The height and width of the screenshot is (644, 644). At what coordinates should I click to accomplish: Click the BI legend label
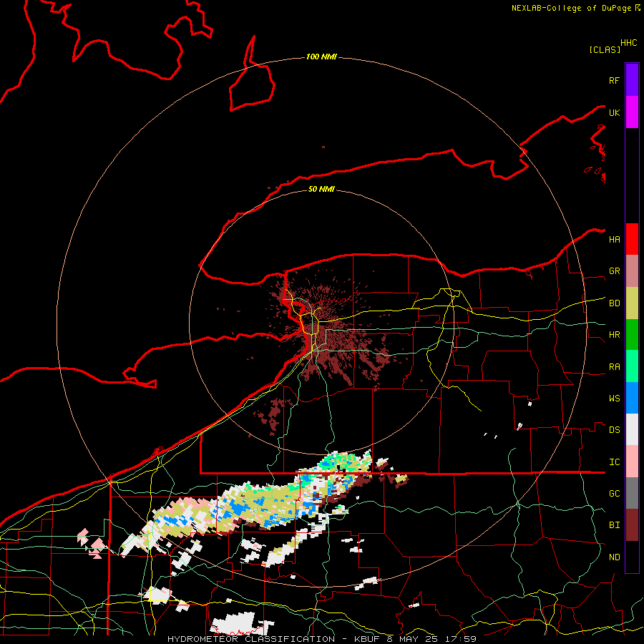click(614, 525)
